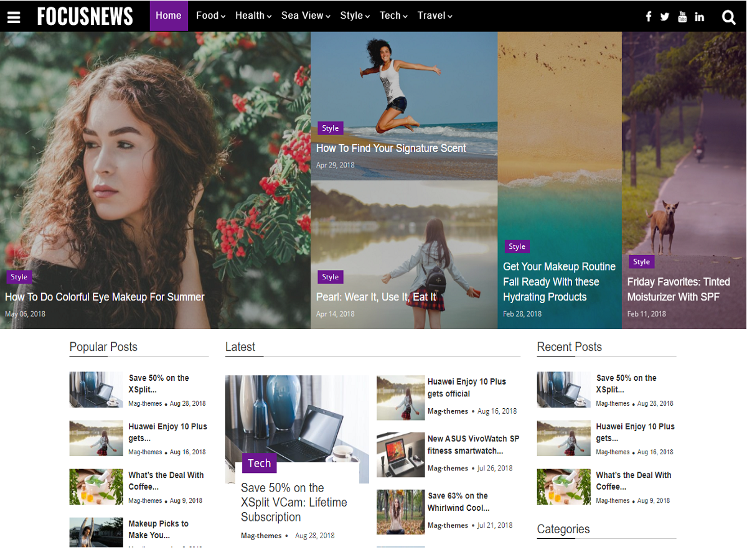Switch to the Home menu item

pos(169,16)
